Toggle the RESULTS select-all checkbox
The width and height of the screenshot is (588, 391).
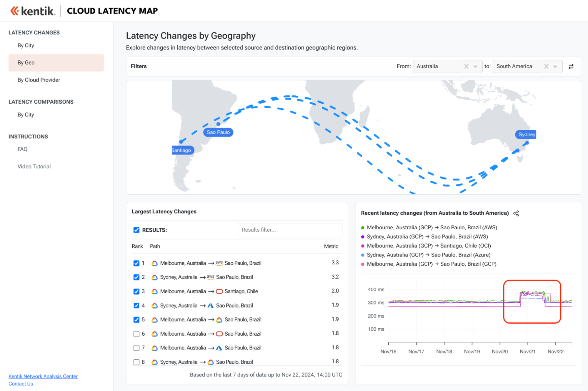[x=136, y=230]
